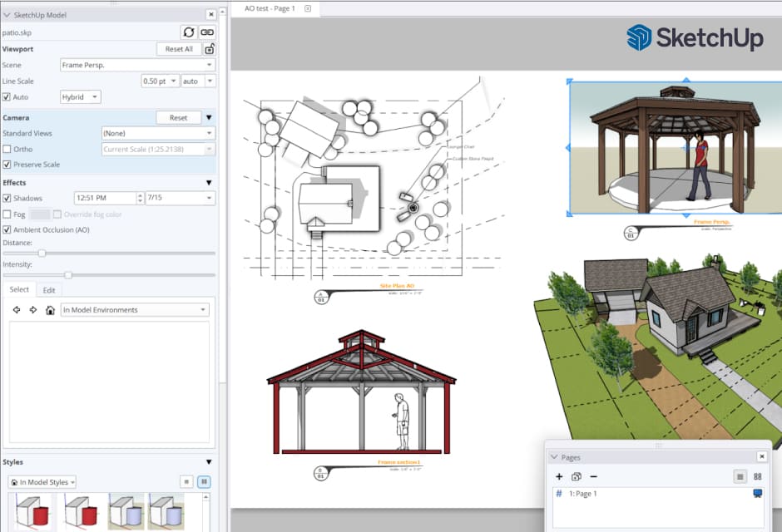Click the link reference chain icon
The image size is (782, 532).
click(205, 32)
